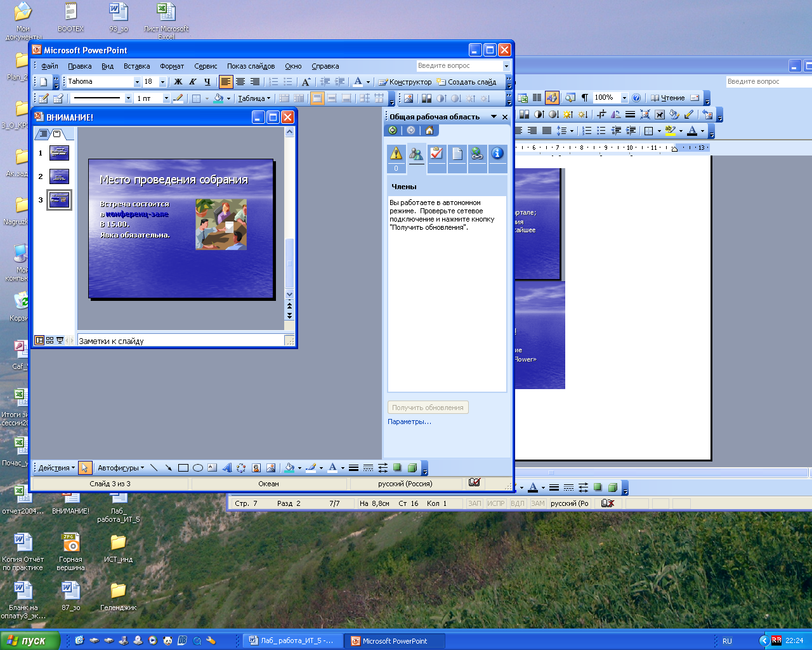Select the Arrow drawing tool

(x=169, y=468)
